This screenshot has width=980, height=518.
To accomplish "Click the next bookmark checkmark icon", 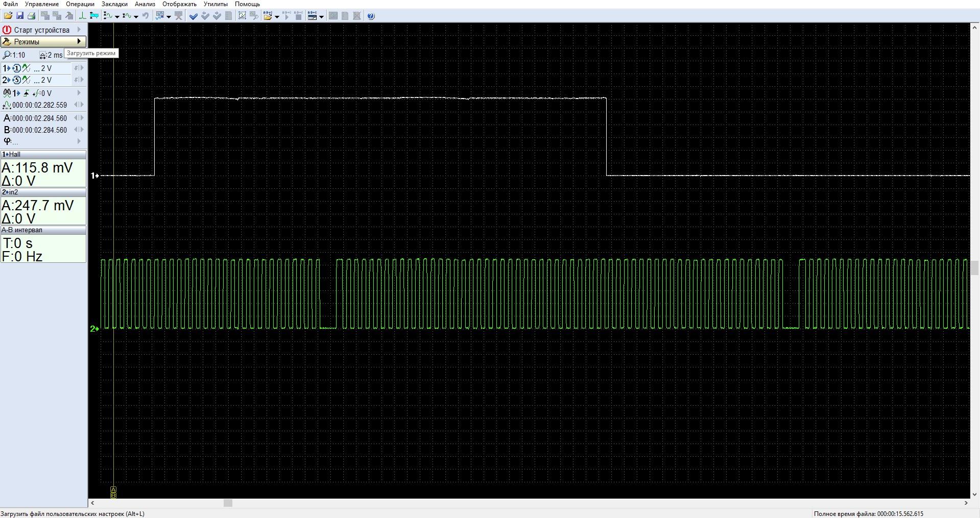I will pyautogui.click(x=217, y=16).
